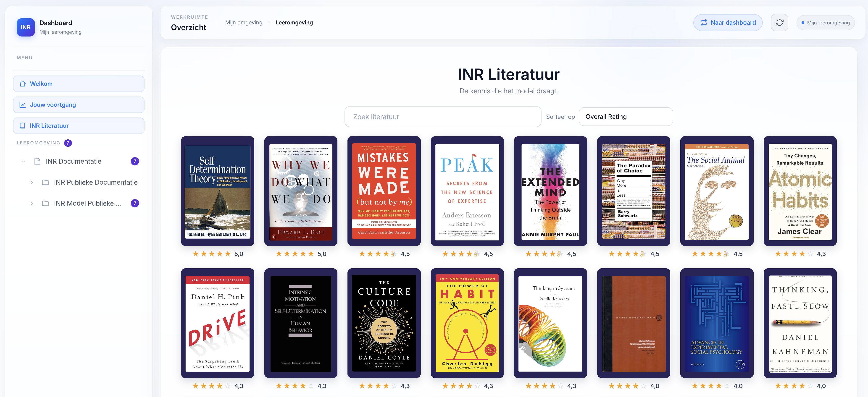Click the refresh icon button
The height and width of the screenshot is (397, 868).
coord(779,23)
